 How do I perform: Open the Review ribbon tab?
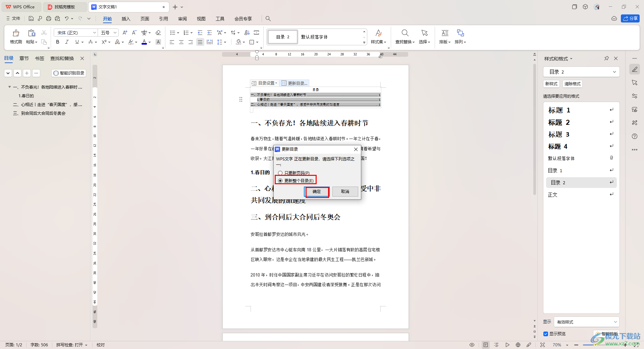(182, 19)
